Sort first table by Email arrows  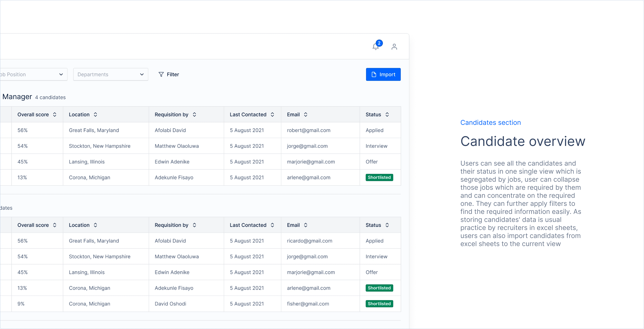[x=305, y=115]
